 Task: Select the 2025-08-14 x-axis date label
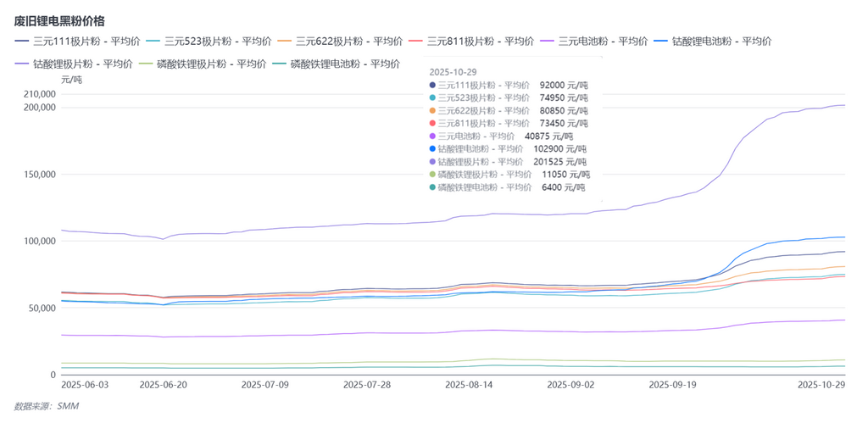469,384
